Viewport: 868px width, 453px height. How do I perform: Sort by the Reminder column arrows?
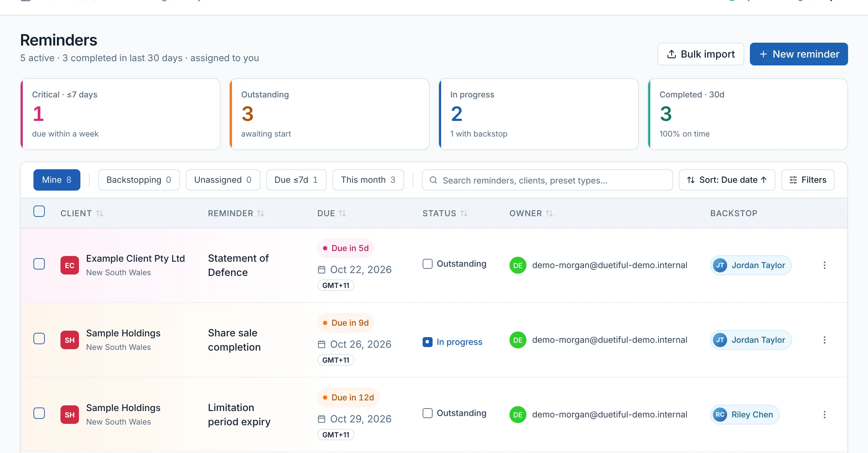(260, 213)
